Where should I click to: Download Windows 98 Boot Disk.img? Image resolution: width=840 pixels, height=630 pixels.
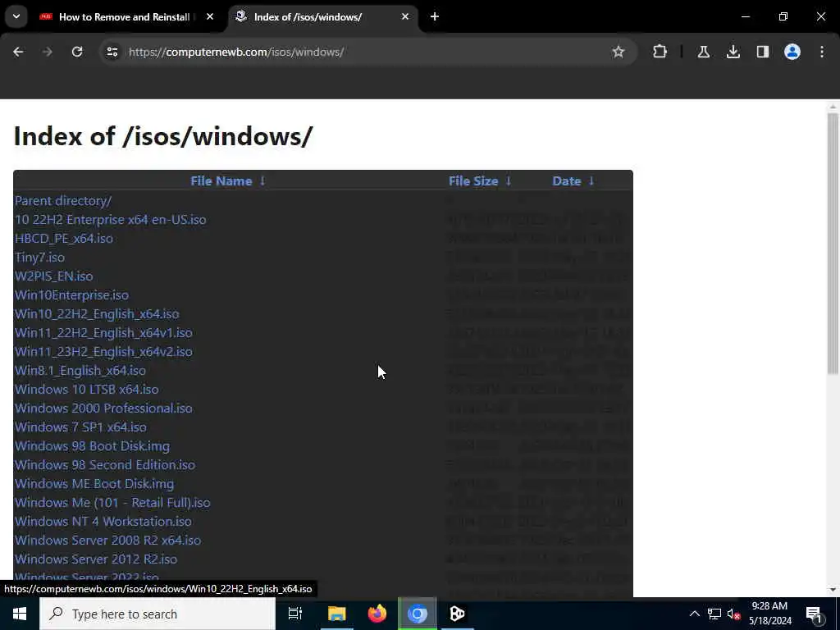92,445
